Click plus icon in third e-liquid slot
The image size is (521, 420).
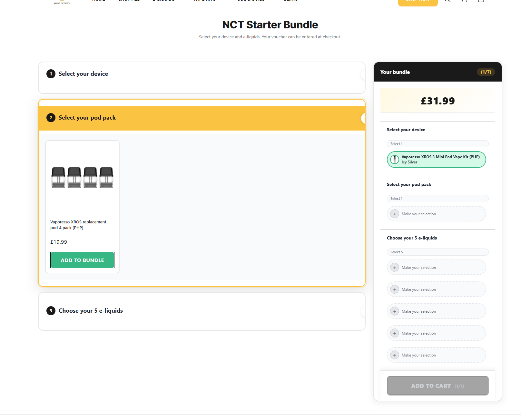tap(394, 311)
